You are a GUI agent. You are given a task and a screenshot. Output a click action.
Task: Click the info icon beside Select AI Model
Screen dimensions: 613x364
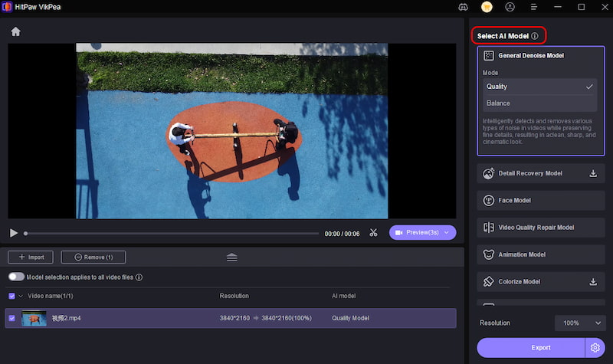click(534, 36)
